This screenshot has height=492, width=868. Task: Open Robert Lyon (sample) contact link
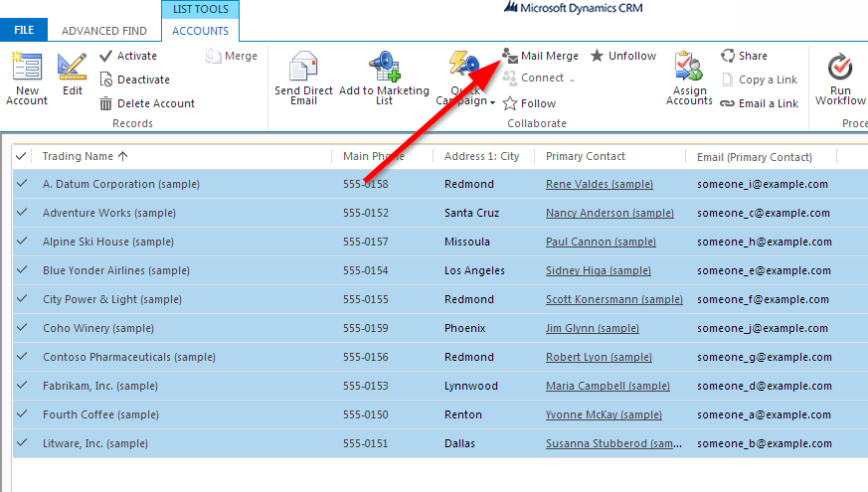pyautogui.click(x=599, y=357)
